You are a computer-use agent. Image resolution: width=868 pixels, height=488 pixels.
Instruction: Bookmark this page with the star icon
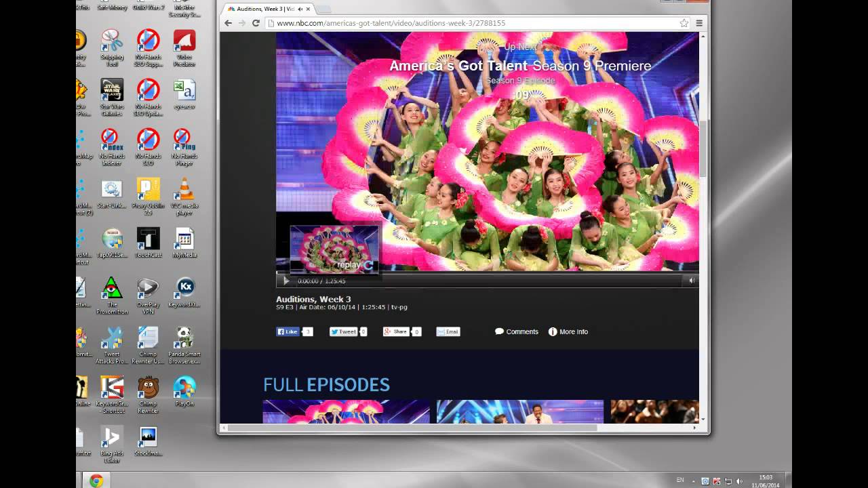pyautogui.click(x=684, y=23)
